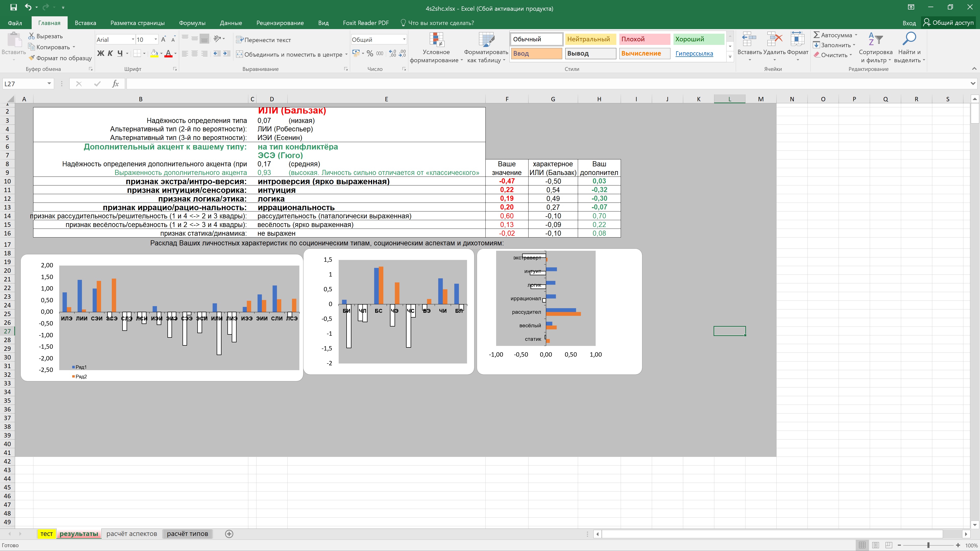Expand the number format combo box
The height and width of the screenshot is (551, 980).
pyautogui.click(x=404, y=40)
